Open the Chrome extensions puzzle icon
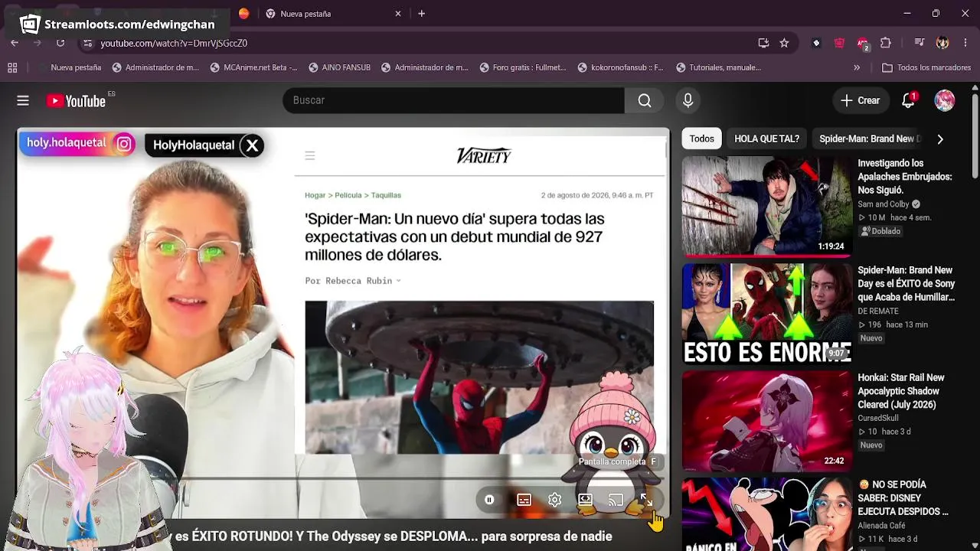980x551 pixels. (x=886, y=43)
